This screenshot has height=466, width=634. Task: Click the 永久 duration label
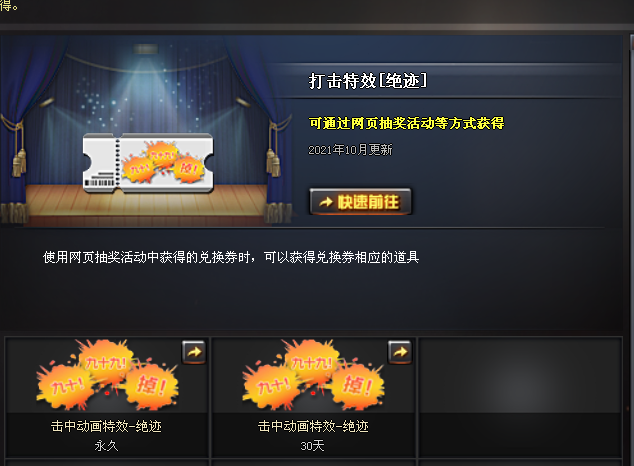point(106,446)
